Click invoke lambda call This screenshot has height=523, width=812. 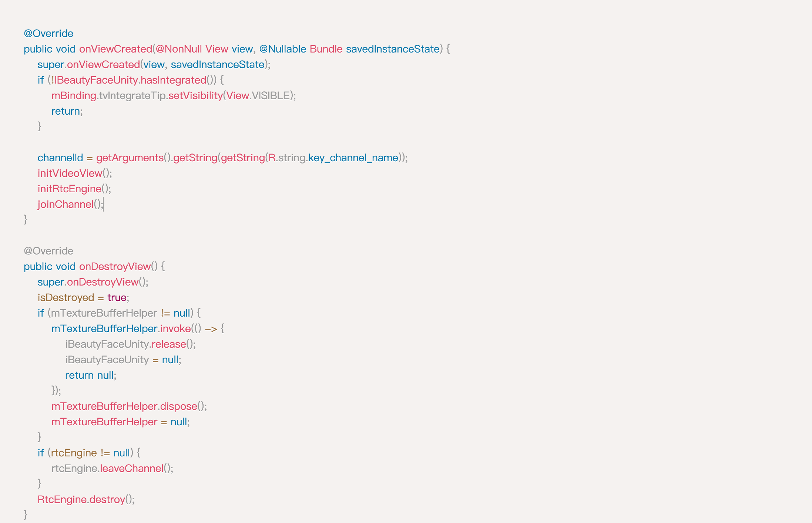[x=175, y=328]
